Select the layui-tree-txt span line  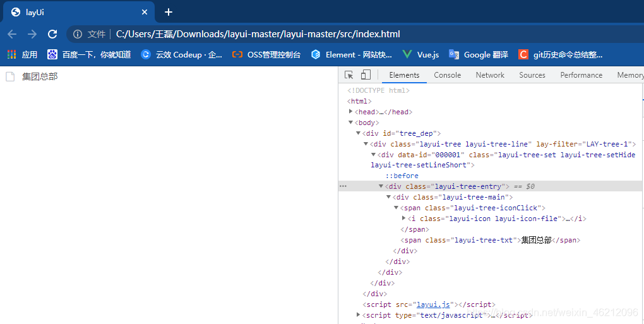[x=491, y=240]
